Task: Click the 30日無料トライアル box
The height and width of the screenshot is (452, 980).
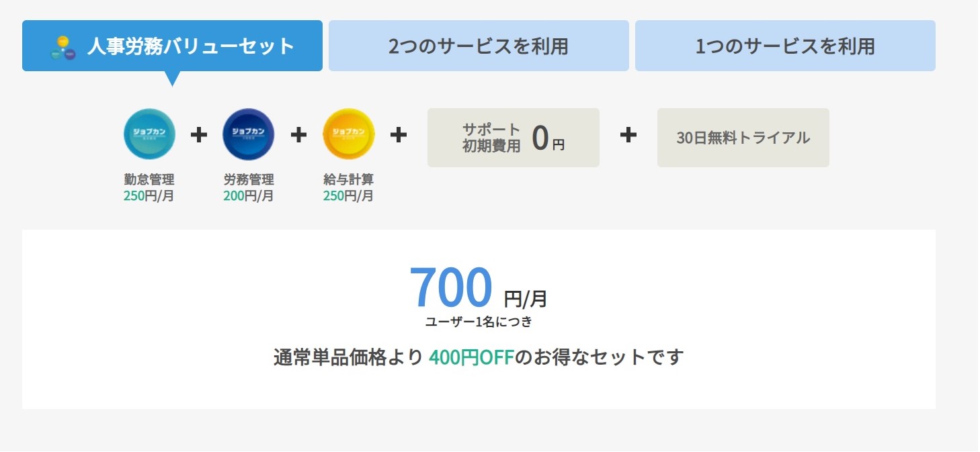Action: click(743, 138)
